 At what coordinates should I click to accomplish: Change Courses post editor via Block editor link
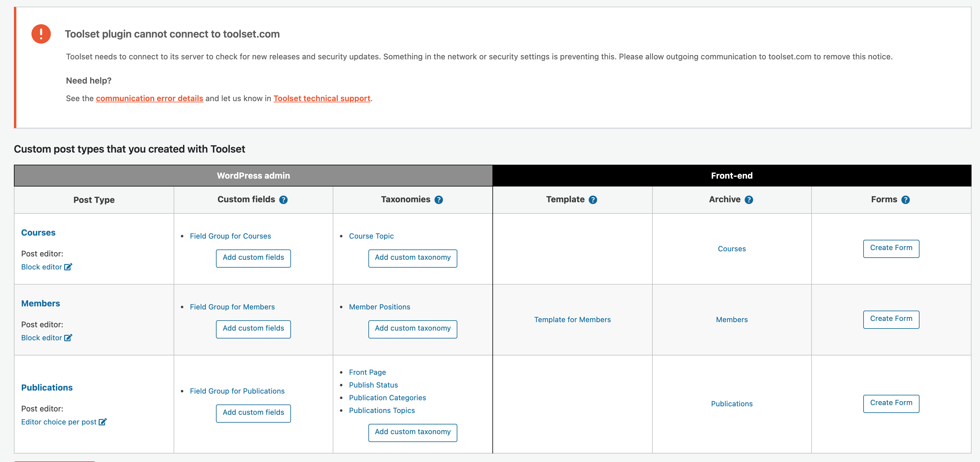point(41,267)
